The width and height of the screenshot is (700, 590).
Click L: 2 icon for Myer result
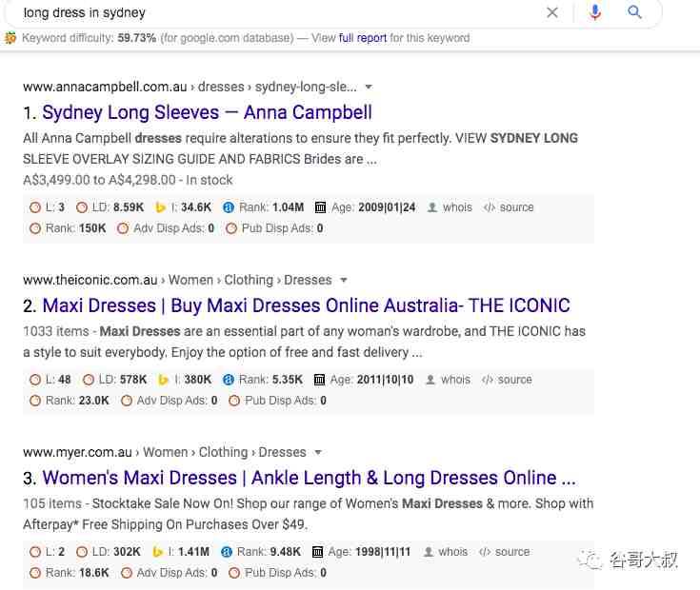point(35,552)
